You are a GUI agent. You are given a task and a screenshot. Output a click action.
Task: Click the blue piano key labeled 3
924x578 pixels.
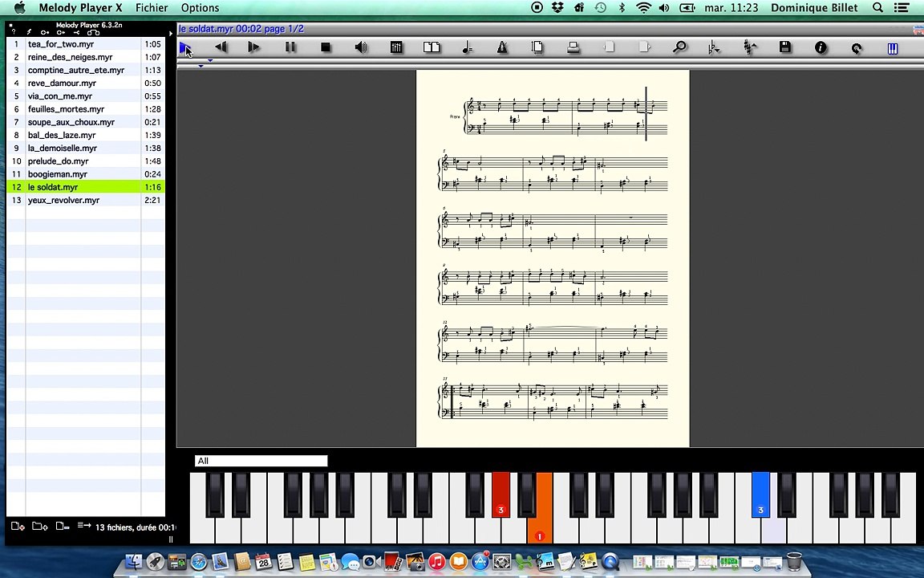point(760,495)
